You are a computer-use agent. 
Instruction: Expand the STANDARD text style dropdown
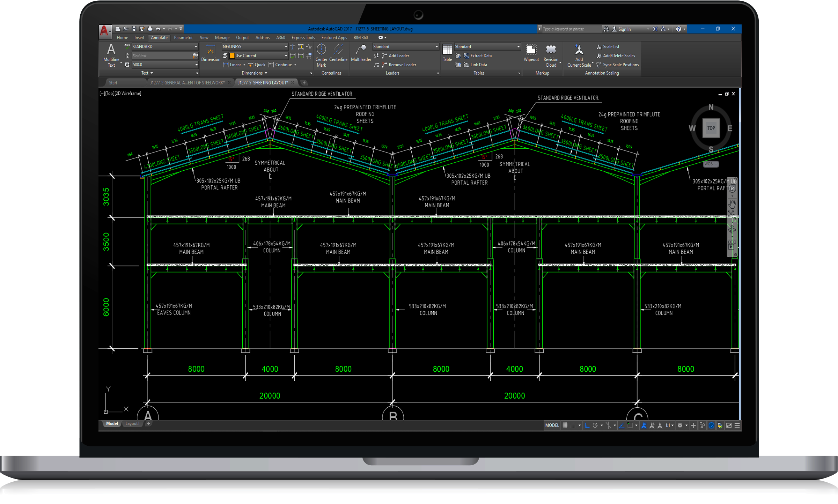tap(196, 47)
